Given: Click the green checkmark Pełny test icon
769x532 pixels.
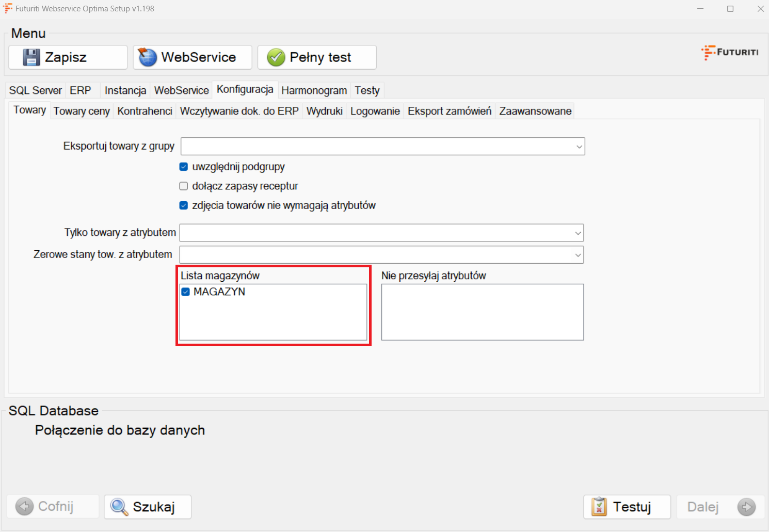Looking at the screenshot, I should 276,57.
